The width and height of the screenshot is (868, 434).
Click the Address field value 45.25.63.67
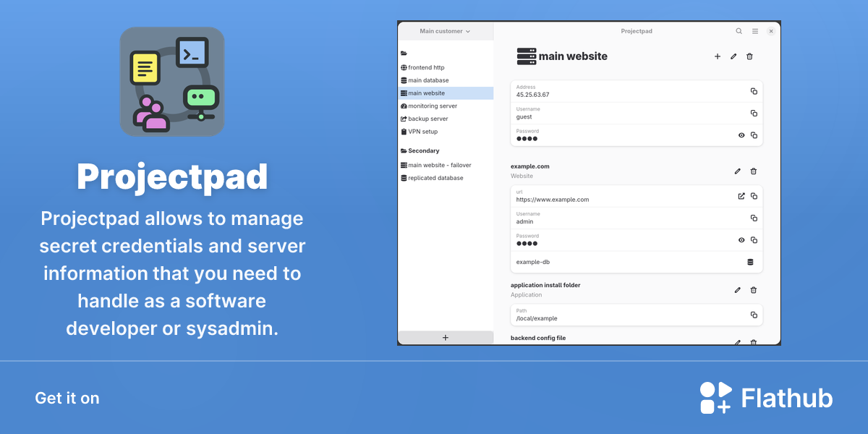click(532, 95)
